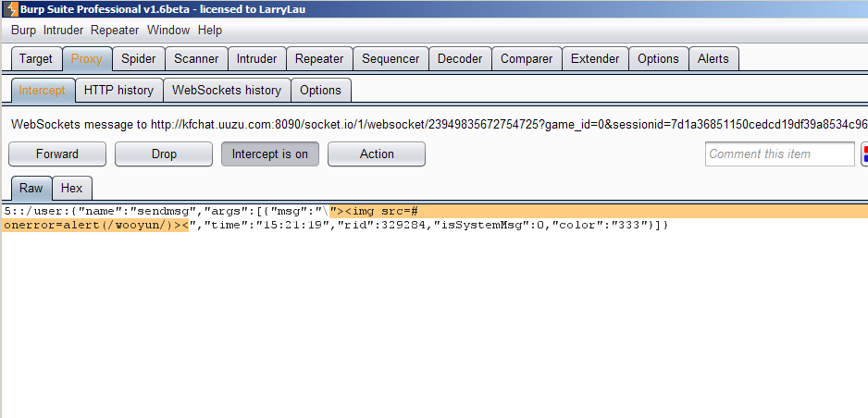868x418 pixels.
Task: View the Alerts tab
Action: (x=713, y=58)
